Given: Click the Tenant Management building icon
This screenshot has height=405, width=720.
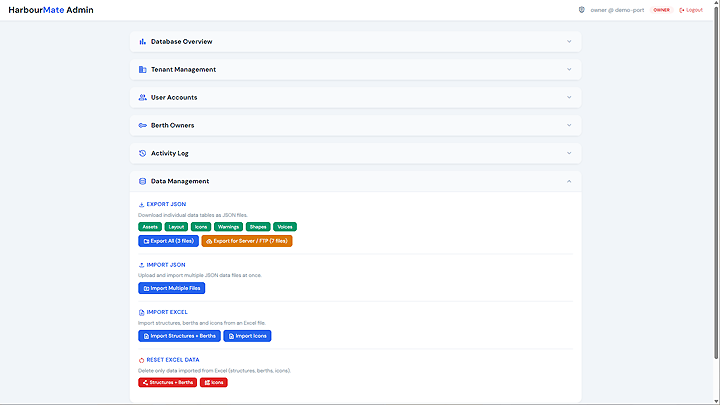Looking at the screenshot, I should coord(143,70).
